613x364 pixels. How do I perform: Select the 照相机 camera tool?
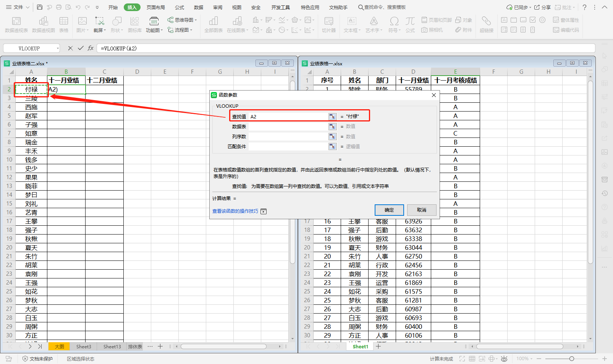click(433, 30)
